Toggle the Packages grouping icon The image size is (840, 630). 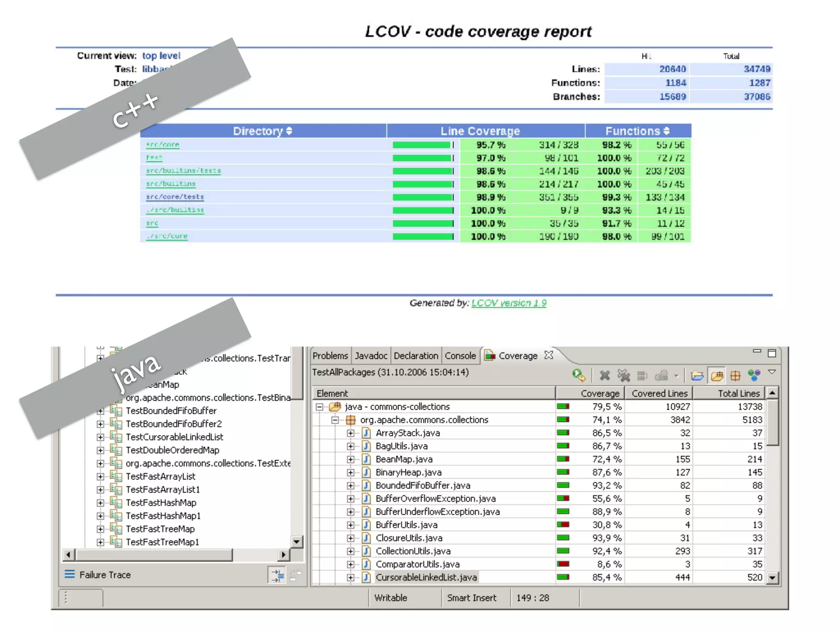click(x=735, y=375)
